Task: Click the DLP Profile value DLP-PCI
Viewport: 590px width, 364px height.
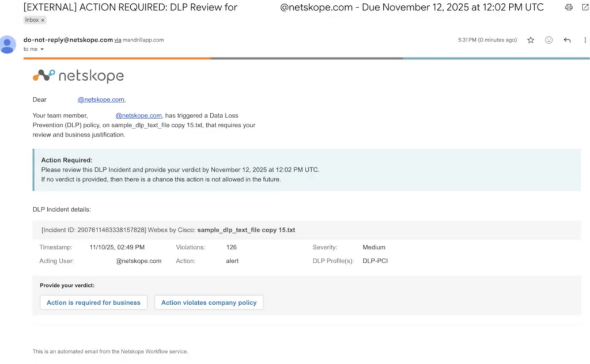Action: click(x=375, y=260)
